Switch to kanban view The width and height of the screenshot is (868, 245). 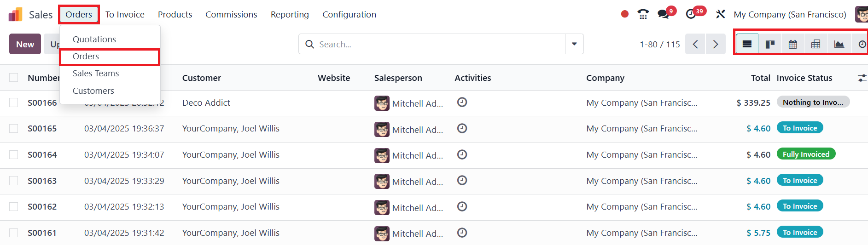(770, 44)
